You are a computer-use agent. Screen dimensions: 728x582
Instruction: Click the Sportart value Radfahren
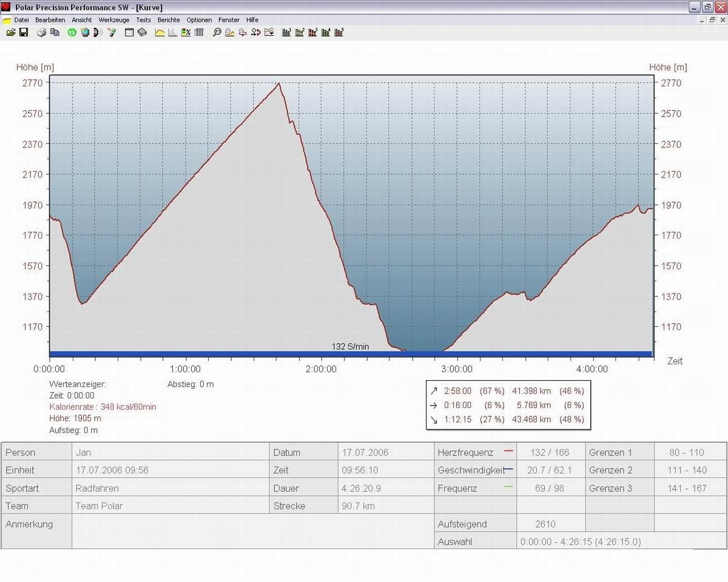tap(97, 488)
